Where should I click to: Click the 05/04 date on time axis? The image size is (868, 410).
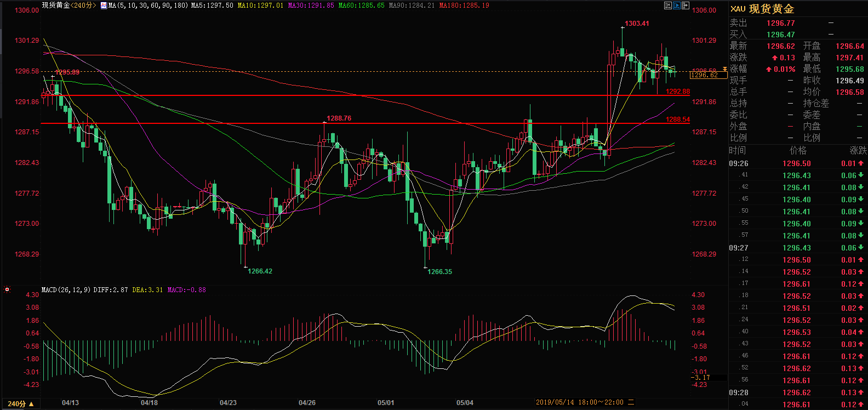465,403
